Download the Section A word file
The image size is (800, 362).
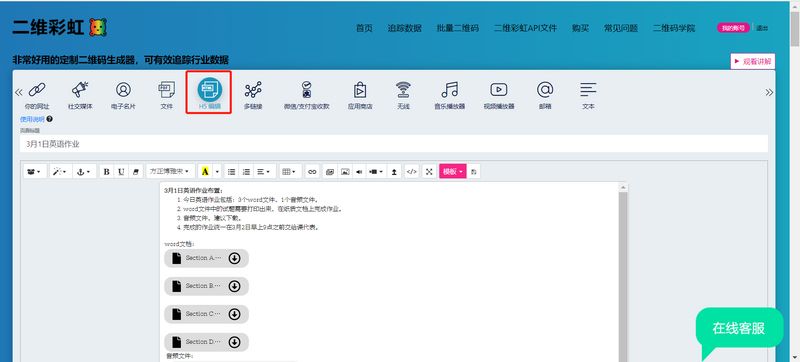(x=234, y=258)
